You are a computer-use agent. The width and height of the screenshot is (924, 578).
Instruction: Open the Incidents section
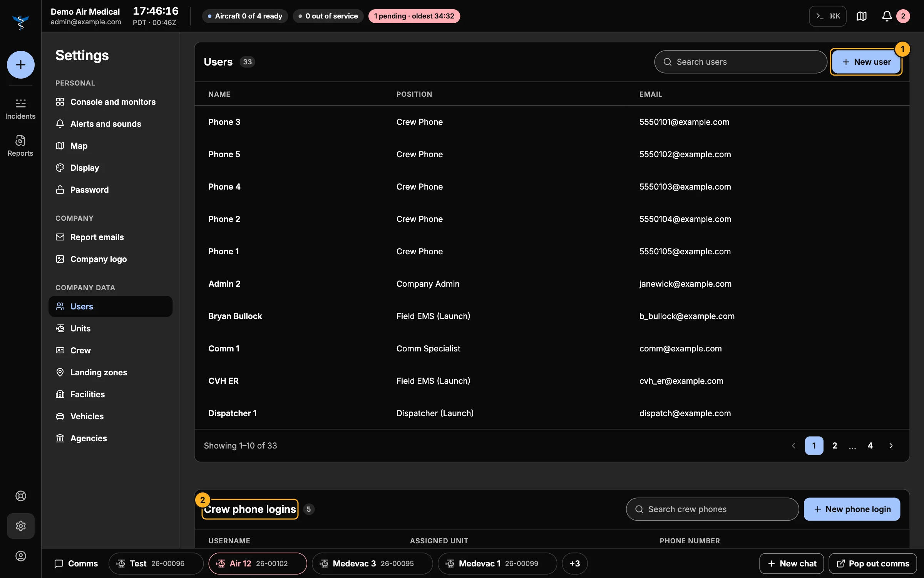[x=20, y=109]
